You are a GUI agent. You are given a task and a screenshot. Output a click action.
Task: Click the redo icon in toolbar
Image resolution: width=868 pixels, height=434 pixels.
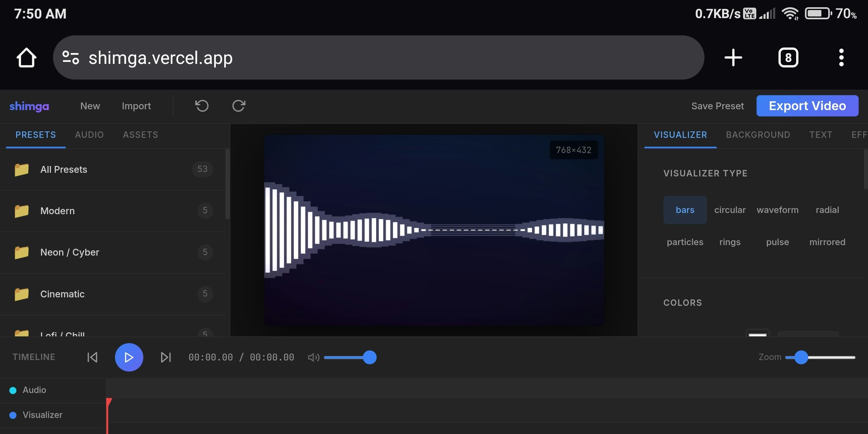[239, 106]
